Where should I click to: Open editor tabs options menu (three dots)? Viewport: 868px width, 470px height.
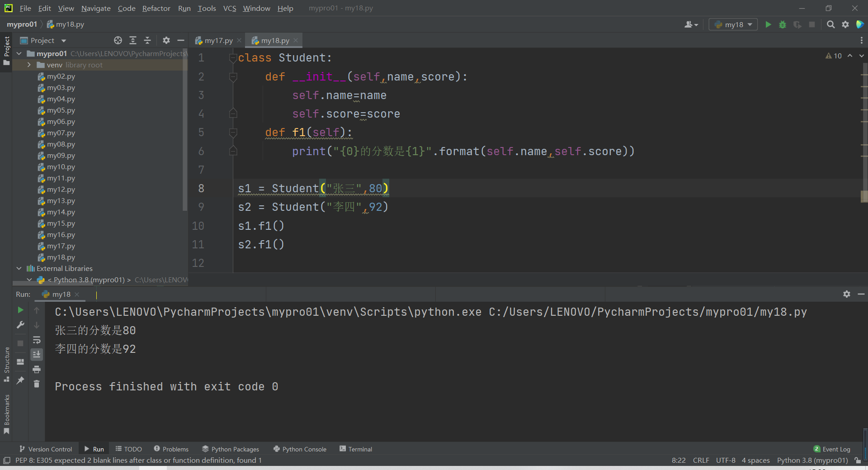click(861, 40)
